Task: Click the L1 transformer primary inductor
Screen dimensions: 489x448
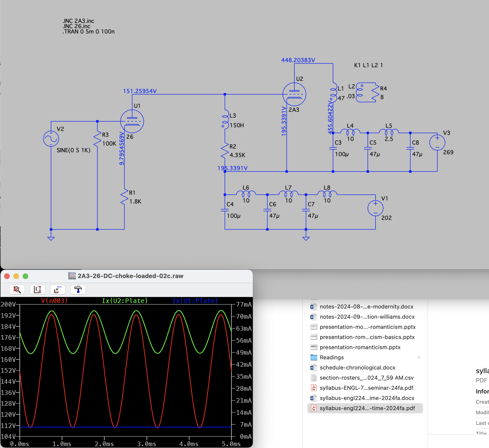Action: [x=334, y=92]
